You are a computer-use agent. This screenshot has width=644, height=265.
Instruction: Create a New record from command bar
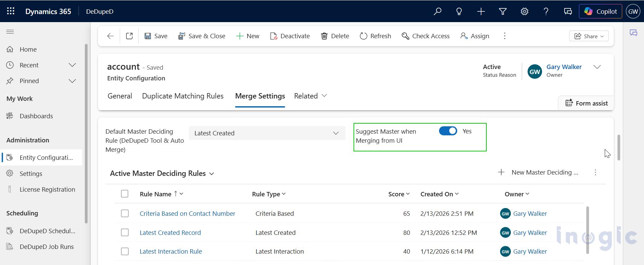pyautogui.click(x=248, y=36)
